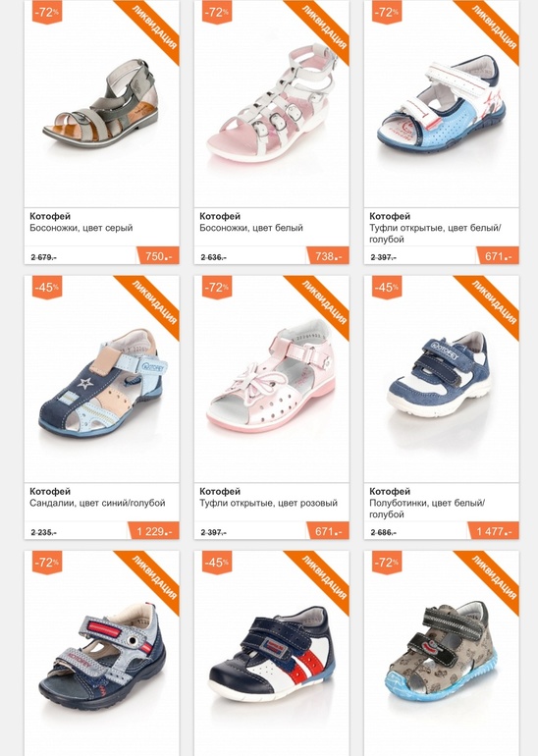Open the grey Котофей босоножки product image

point(101,103)
